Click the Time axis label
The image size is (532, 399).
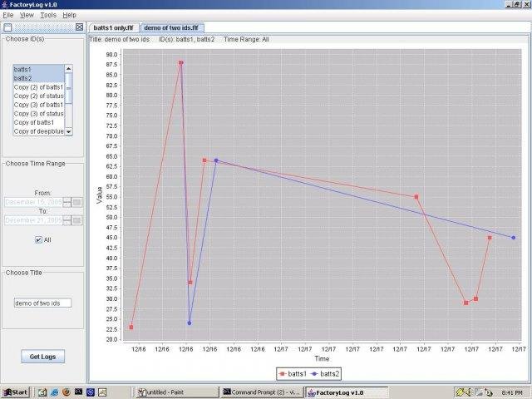click(x=322, y=358)
